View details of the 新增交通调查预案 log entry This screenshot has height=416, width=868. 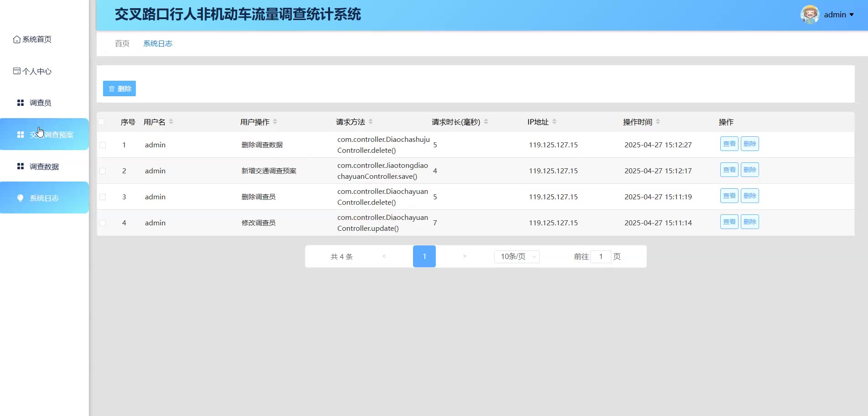pyautogui.click(x=729, y=170)
